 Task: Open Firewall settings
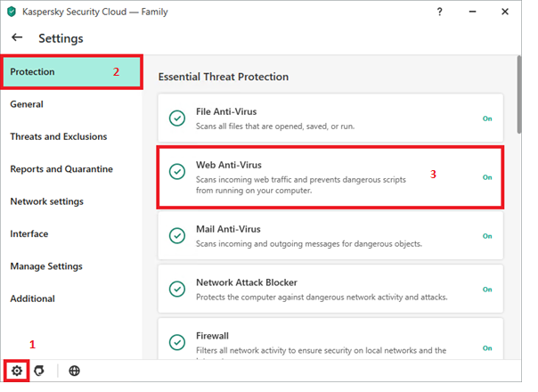[x=330, y=339]
